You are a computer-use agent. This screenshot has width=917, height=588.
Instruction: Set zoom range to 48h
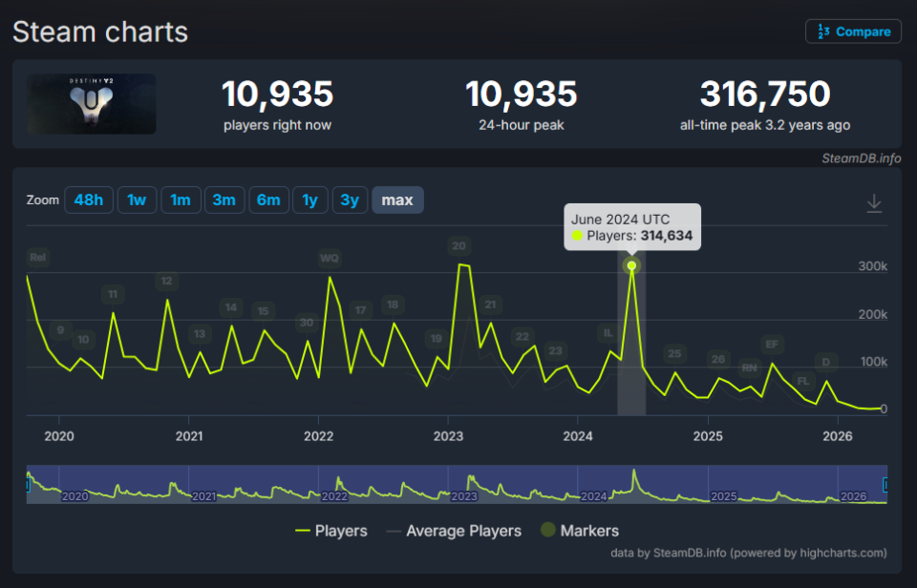tap(89, 199)
